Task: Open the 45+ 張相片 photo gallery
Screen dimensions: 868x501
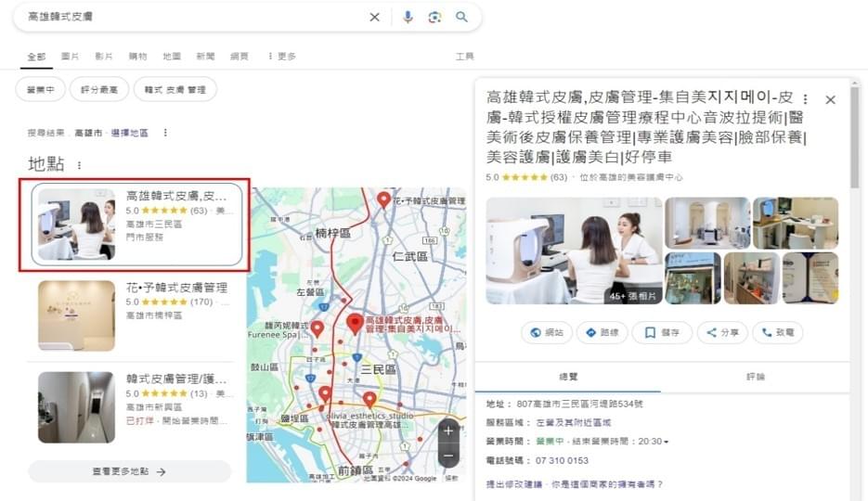Action: (633, 296)
